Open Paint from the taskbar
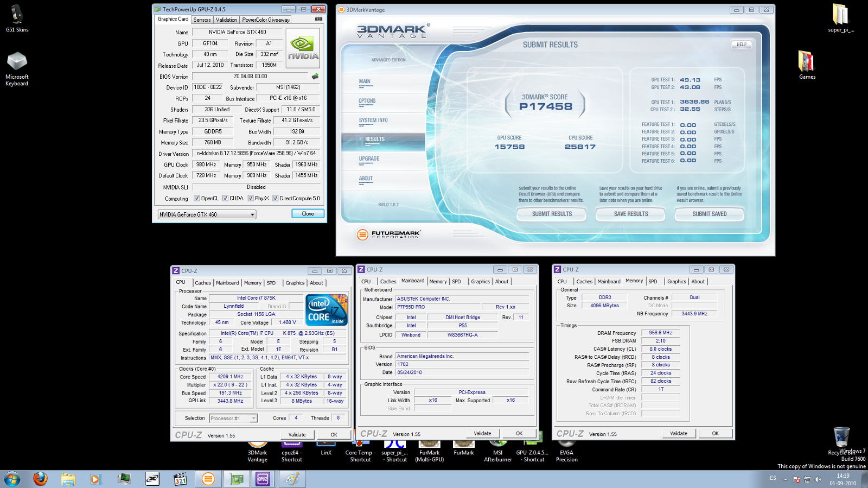The width and height of the screenshot is (868, 488). [292, 479]
